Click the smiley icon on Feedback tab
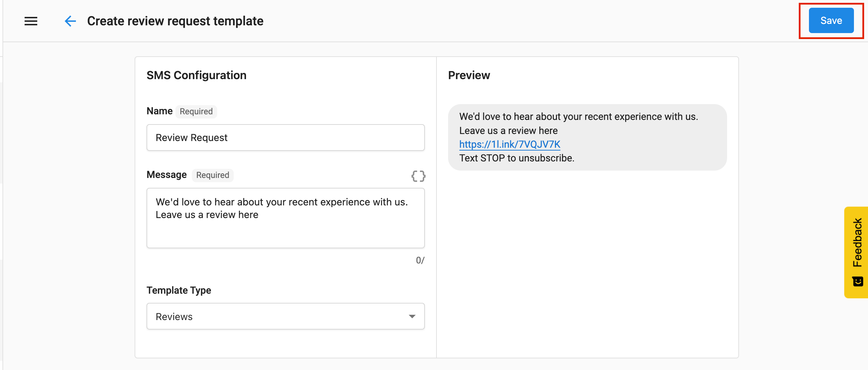868x370 pixels. pos(857,282)
